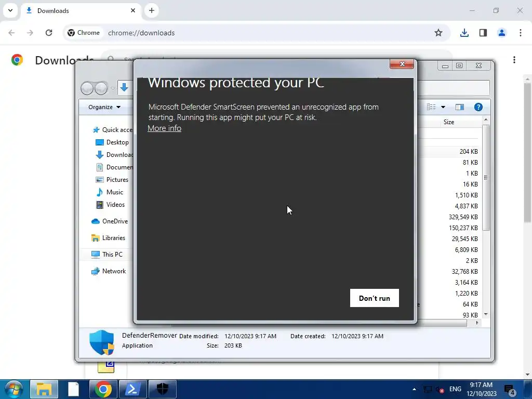Screen dimensions: 532x399
Task: Open Documents in Explorer sidebar
Action: click(114, 167)
